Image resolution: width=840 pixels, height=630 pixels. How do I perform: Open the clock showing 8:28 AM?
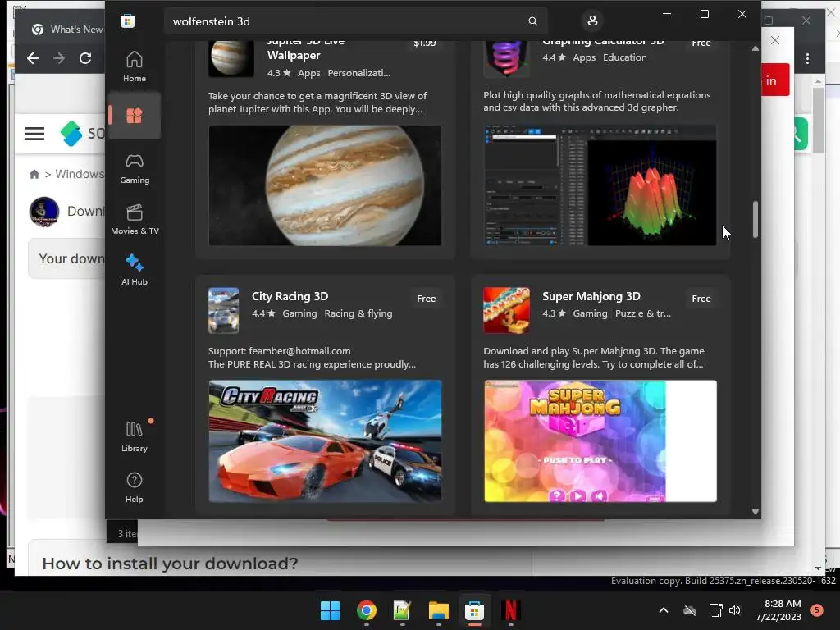tap(779, 610)
